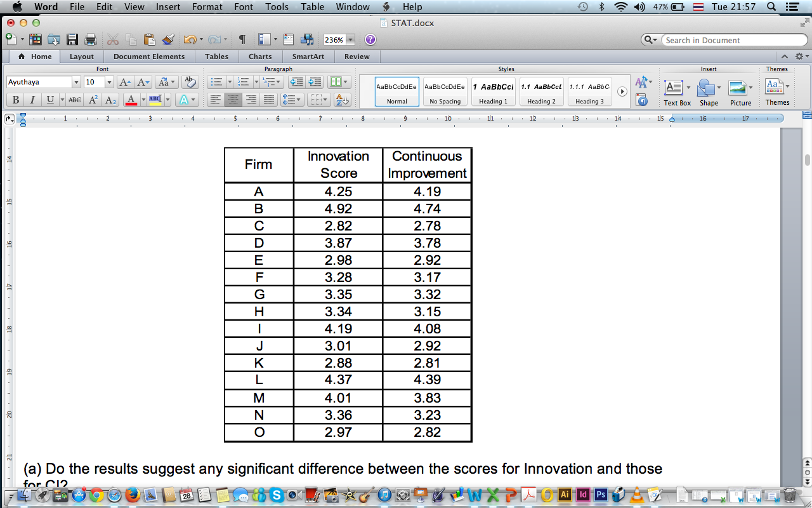The height and width of the screenshot is (508, 812).
Task: Apply the red font color
Action: click(131, 100)
